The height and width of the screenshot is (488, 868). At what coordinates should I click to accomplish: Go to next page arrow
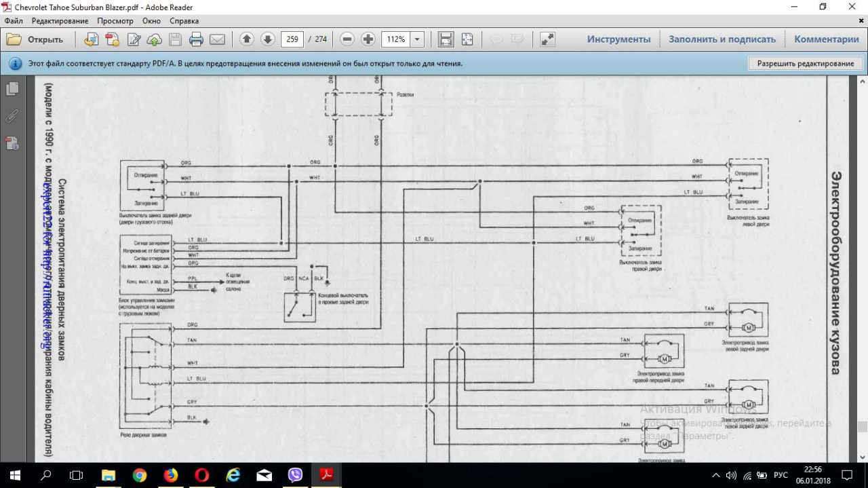pos(267,39)
